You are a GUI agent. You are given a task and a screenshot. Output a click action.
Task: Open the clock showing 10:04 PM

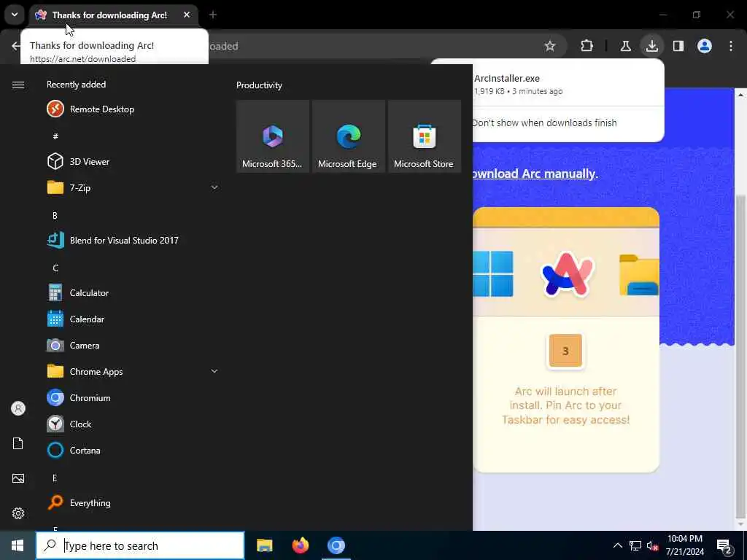point(685,545)
